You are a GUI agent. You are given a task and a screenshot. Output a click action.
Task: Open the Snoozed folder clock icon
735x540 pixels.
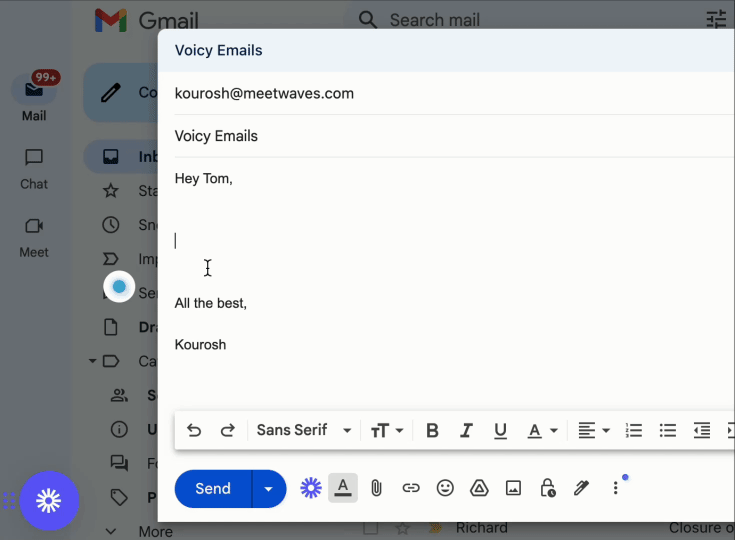tap(111, 225)
